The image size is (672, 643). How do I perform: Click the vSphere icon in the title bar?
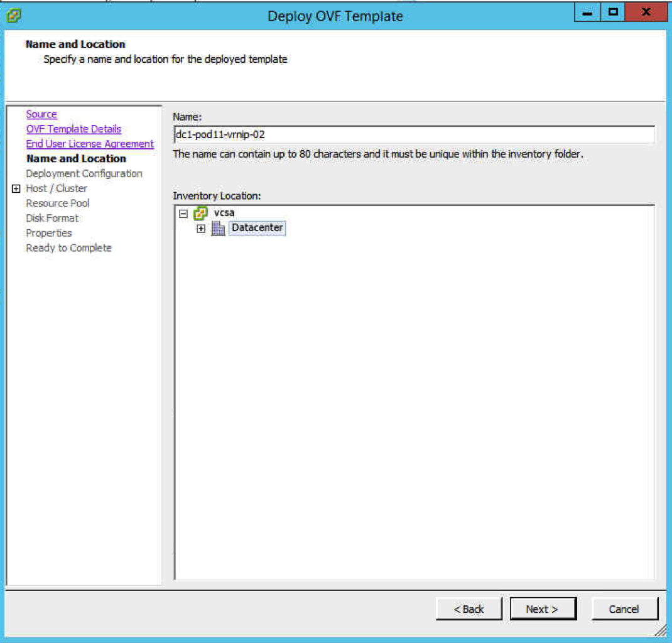click(13, 15)
